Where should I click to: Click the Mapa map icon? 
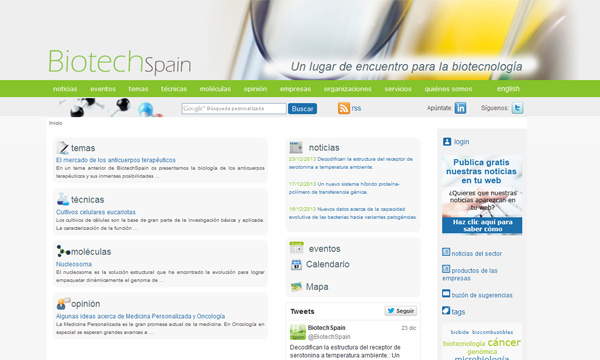pos(296,287)
